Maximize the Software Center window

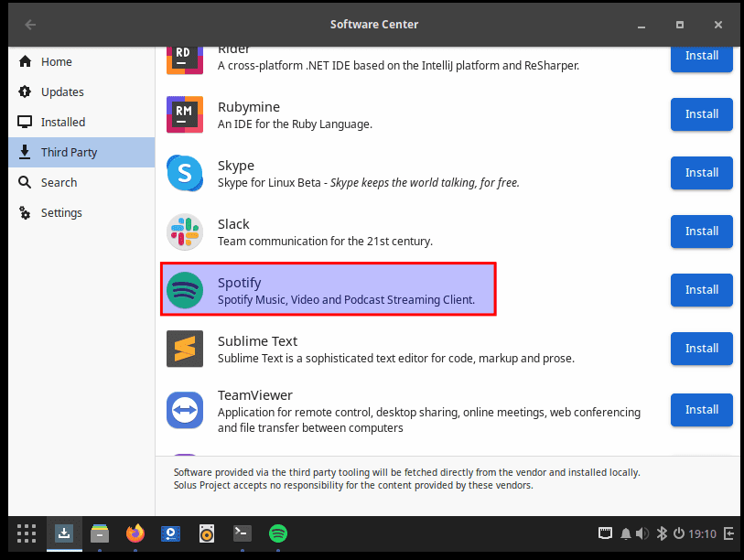pos(680,25)
